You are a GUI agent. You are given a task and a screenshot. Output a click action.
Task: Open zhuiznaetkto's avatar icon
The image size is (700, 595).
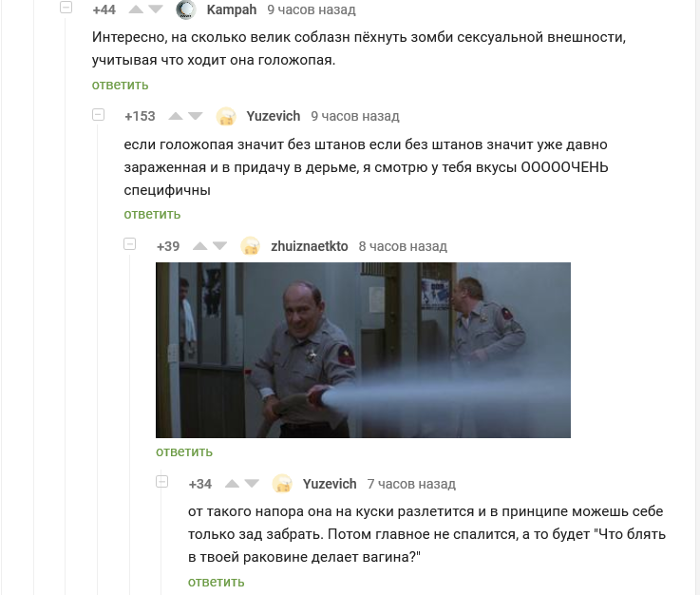251,246
